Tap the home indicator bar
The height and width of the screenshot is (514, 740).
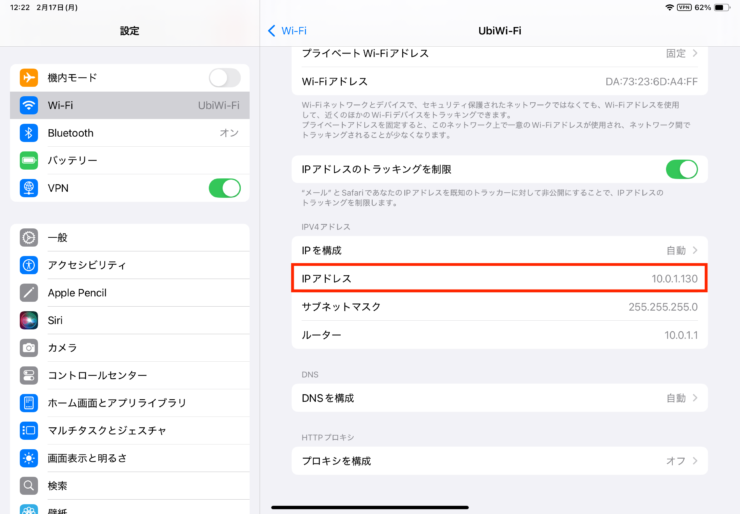tap(370, 507)
